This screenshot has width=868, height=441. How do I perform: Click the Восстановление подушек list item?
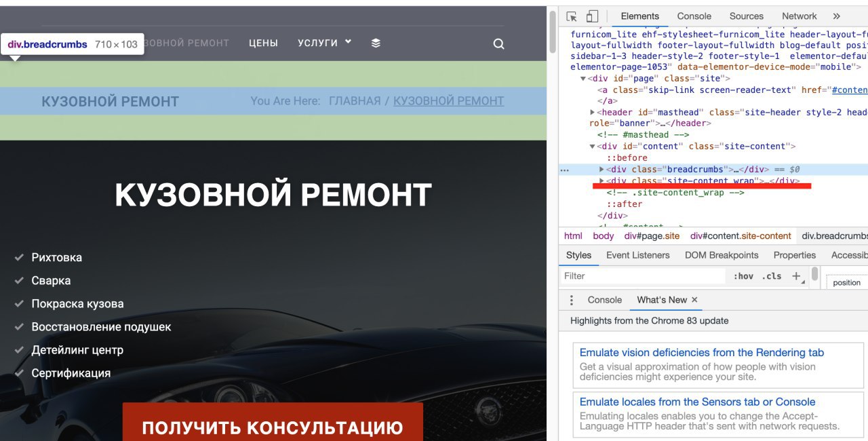pos(101,327)
